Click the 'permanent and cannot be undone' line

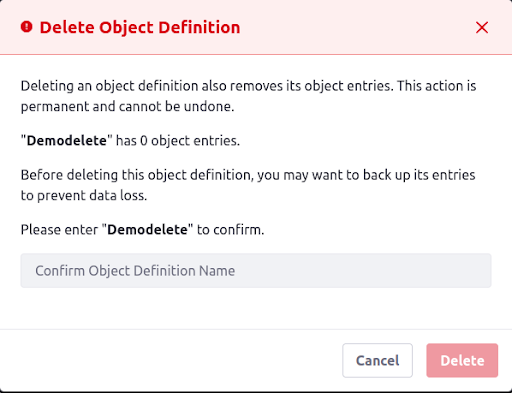coord(127,106)
